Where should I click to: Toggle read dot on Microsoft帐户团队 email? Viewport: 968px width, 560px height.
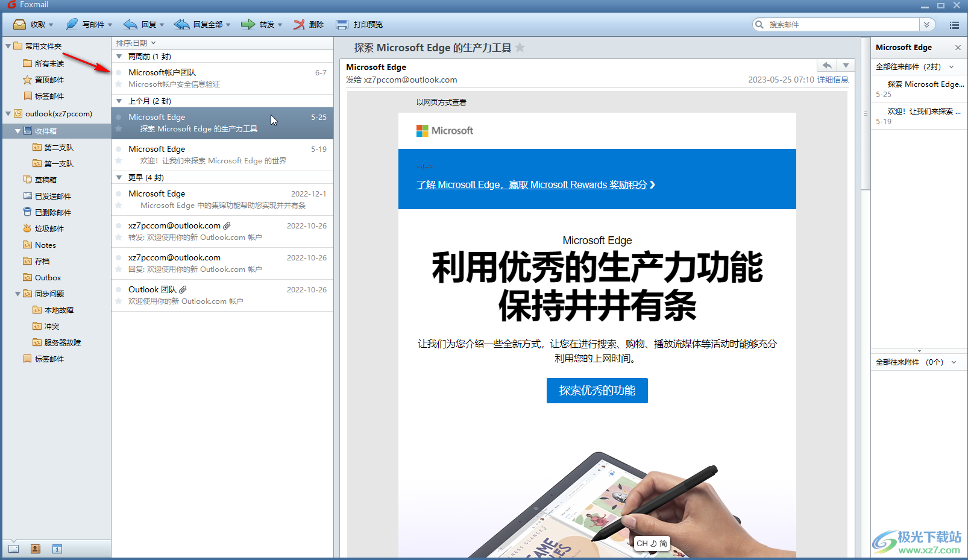pyautogui.click(x=119, y=72)
